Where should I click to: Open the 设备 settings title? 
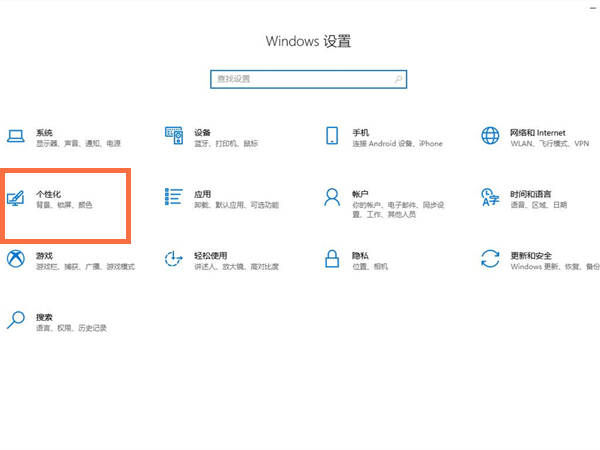click(x=202, y=133)
